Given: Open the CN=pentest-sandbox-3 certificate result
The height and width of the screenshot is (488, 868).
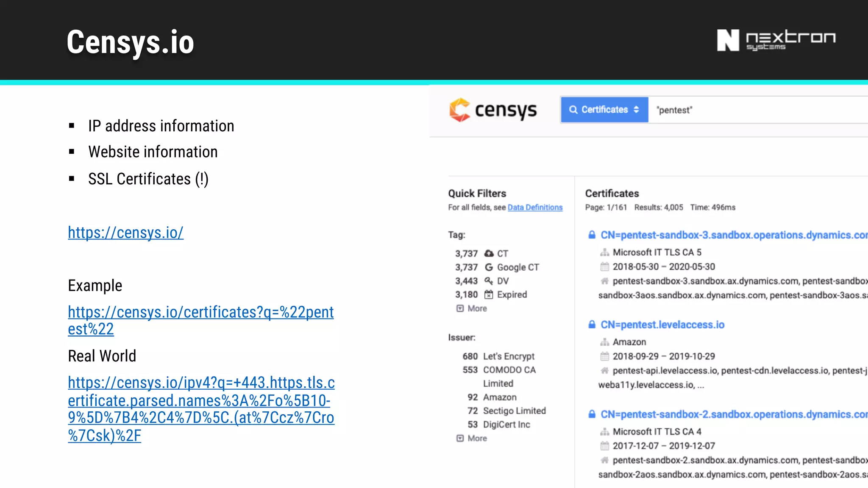Looking at the screenshot, I should 734,235.
